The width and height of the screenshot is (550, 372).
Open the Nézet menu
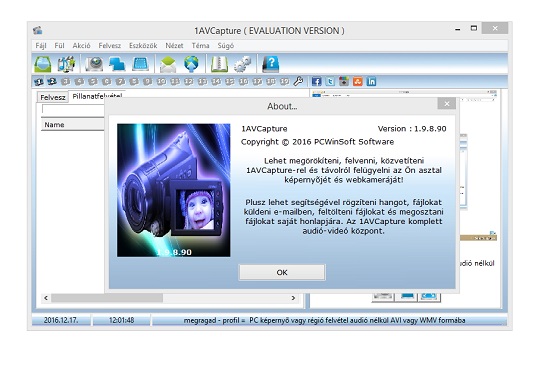(174, 46)
